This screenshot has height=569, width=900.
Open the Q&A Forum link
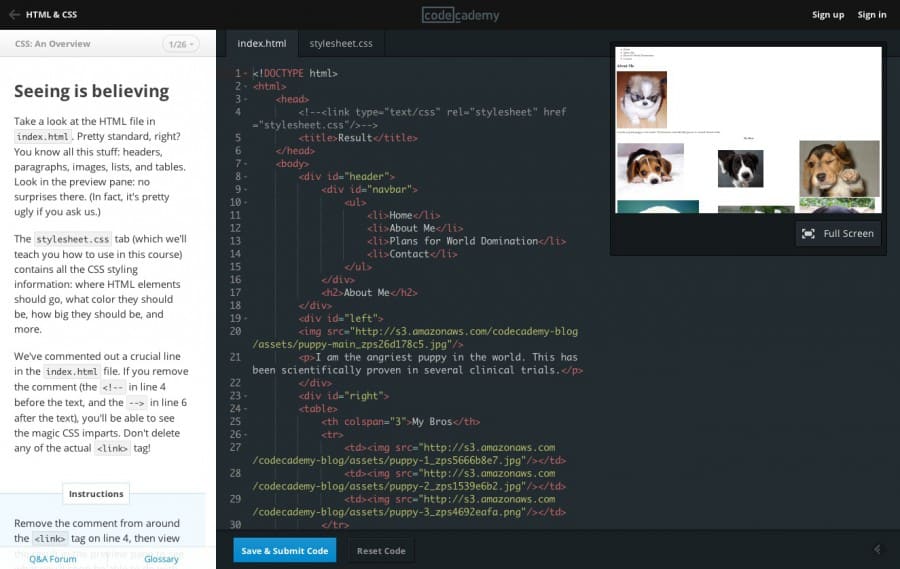coord(52,559)
